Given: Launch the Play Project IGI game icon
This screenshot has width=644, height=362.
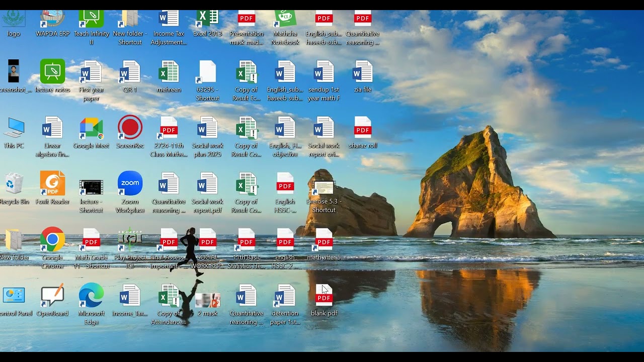Looking at the screenshot, I should pyautogui.click(x=130, y=248).
